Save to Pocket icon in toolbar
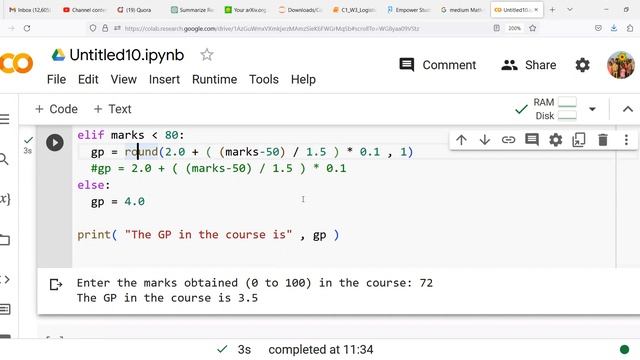The width and height of the screenshot is (640, 360). (x=598, y=28)
